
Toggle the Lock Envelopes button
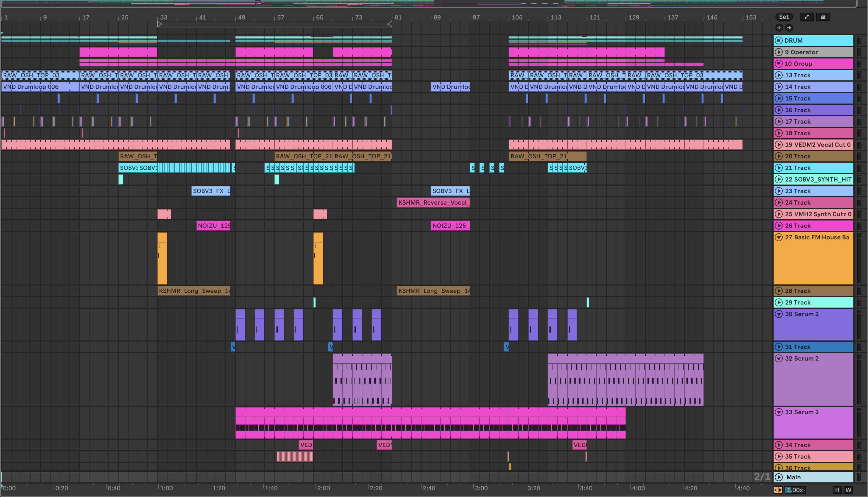click(x=823, y=17)
